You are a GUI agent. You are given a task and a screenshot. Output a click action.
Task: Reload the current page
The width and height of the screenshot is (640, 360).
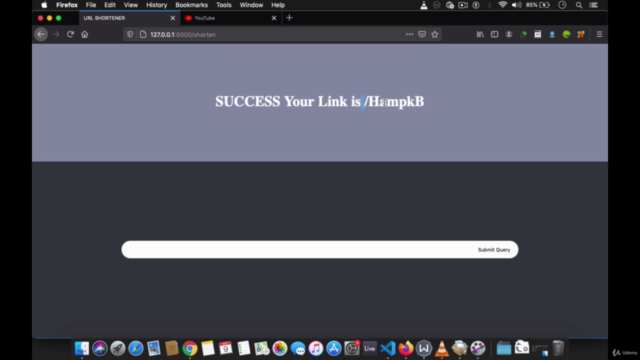coord(70,34)
